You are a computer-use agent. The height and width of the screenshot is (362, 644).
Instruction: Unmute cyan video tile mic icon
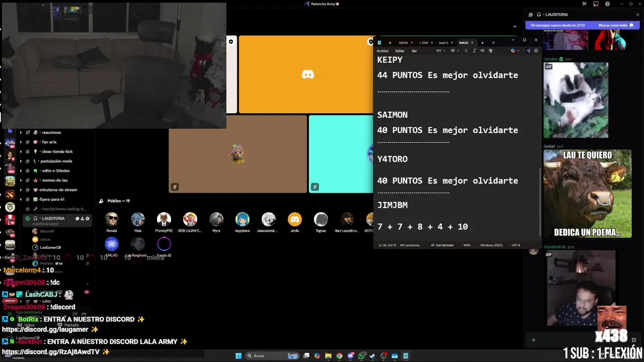[x=315, y=187]
